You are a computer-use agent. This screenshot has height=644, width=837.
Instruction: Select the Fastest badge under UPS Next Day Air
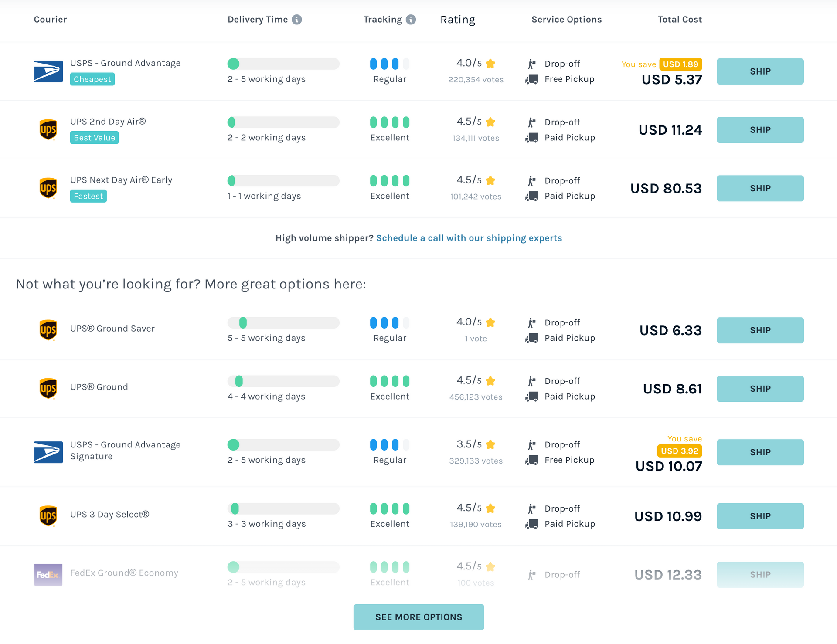[x=88, y=196]
